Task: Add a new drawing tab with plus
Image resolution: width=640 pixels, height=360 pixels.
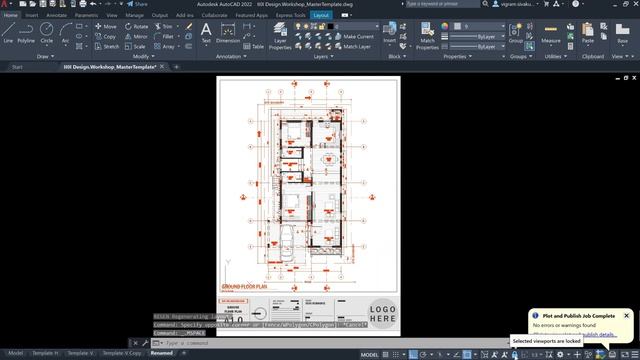Action: click(176, 67)
